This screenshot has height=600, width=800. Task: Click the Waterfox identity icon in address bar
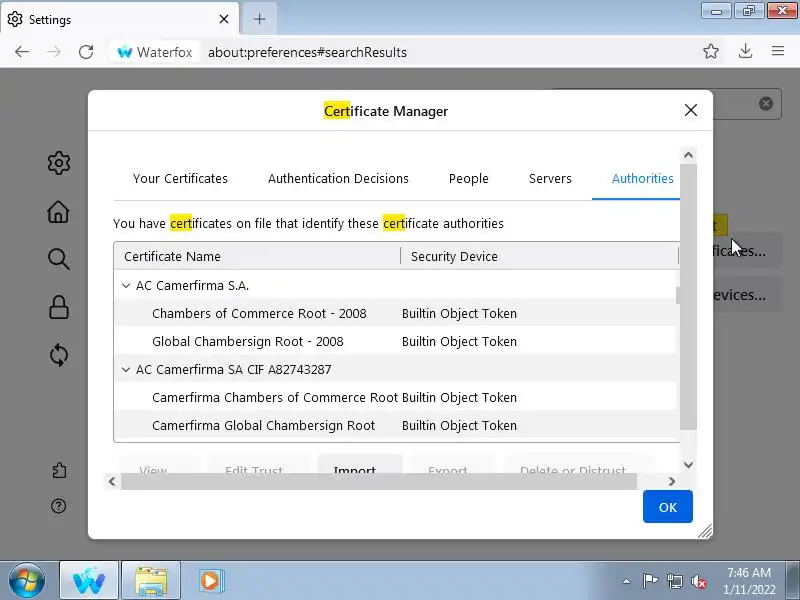click(x=155, y=52)
